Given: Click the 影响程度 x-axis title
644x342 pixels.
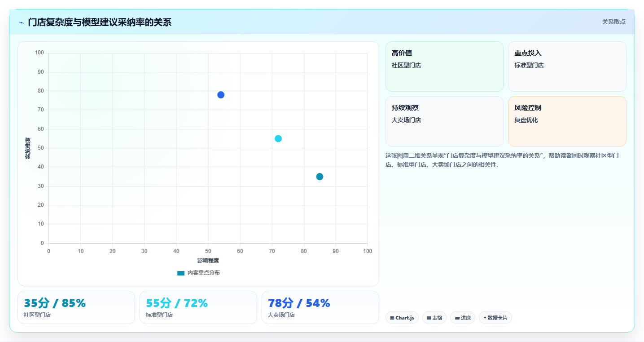Looking at the screenshot, I should 208,261.
